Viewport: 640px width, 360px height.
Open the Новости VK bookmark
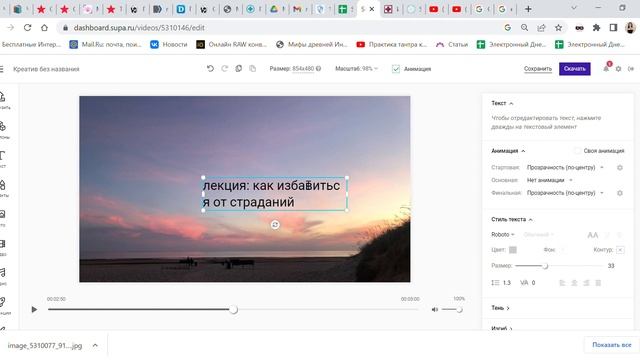(x=169, y=44)
